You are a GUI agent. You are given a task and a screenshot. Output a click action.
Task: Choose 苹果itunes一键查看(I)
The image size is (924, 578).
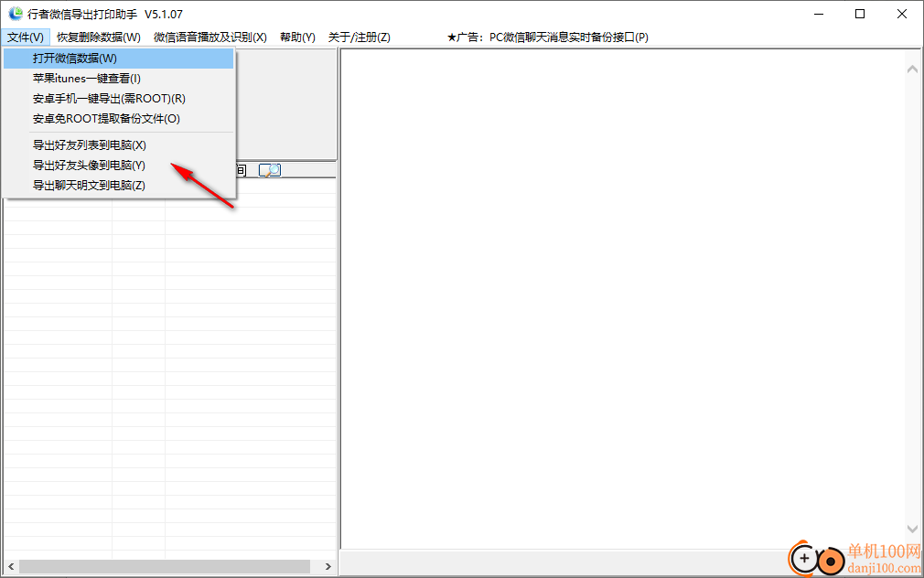point(118,79)
